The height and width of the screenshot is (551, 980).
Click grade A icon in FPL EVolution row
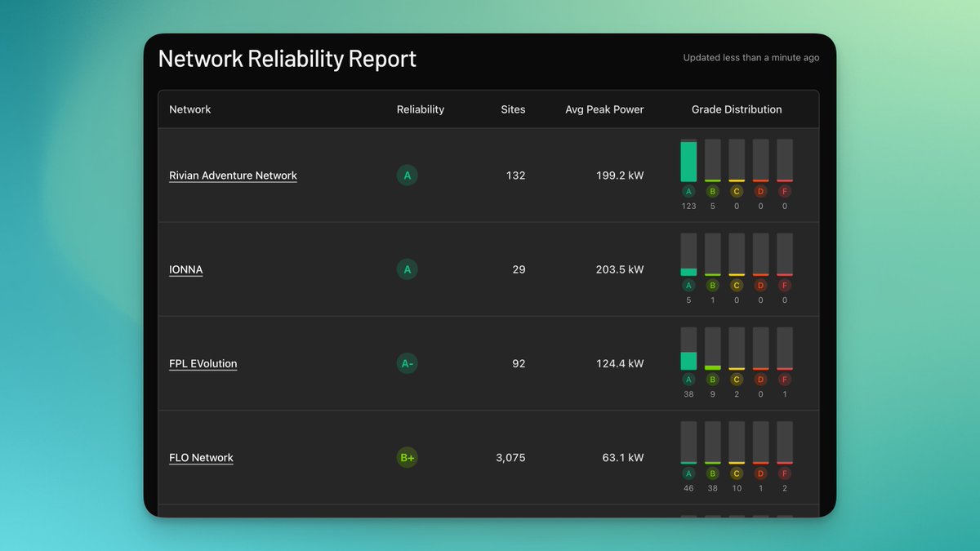tap(688, 380)
